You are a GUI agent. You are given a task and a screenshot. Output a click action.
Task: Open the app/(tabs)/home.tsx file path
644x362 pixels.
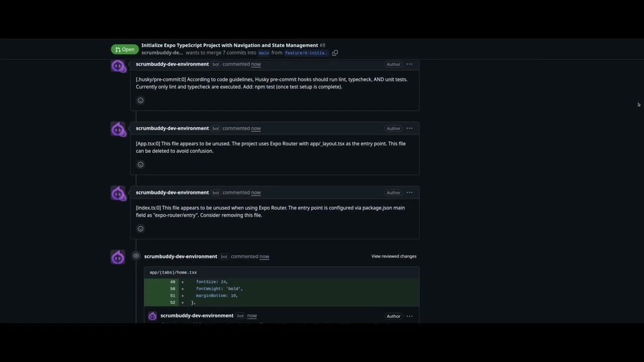point(173,273)
